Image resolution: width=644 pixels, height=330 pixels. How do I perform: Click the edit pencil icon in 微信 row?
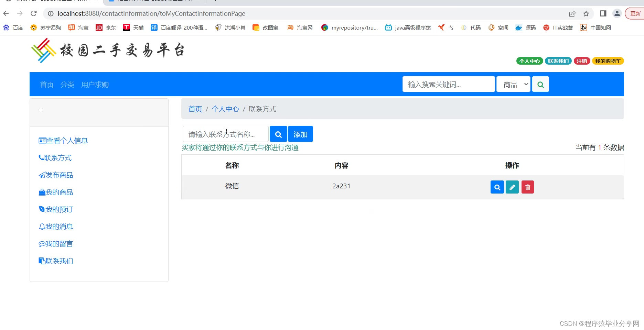tap(512, 187)
